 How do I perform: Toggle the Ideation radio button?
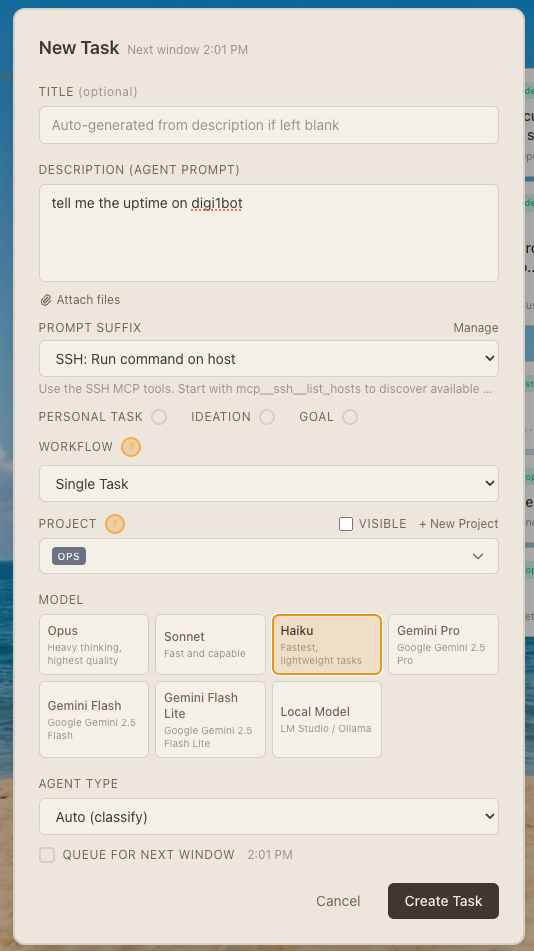point(267,417)
